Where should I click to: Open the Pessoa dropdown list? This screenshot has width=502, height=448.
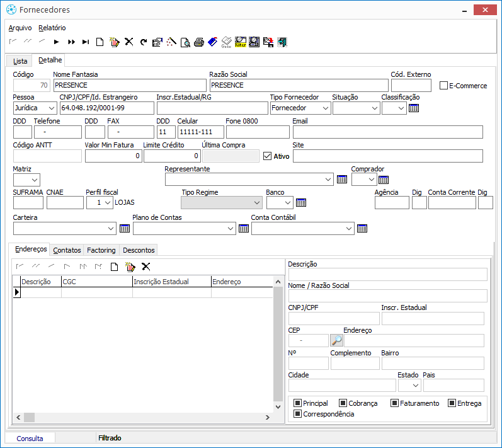point(51,108)
